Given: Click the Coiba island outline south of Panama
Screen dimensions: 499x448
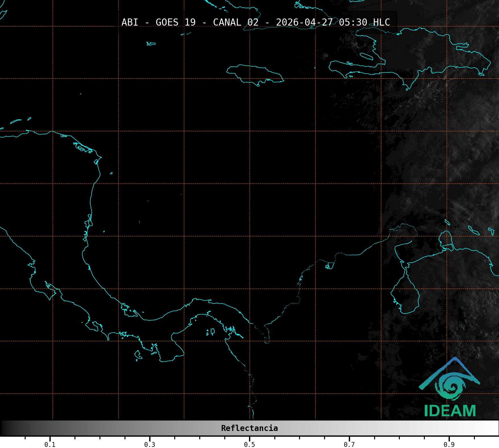Looking at the screenshot, I should point(138,355).
